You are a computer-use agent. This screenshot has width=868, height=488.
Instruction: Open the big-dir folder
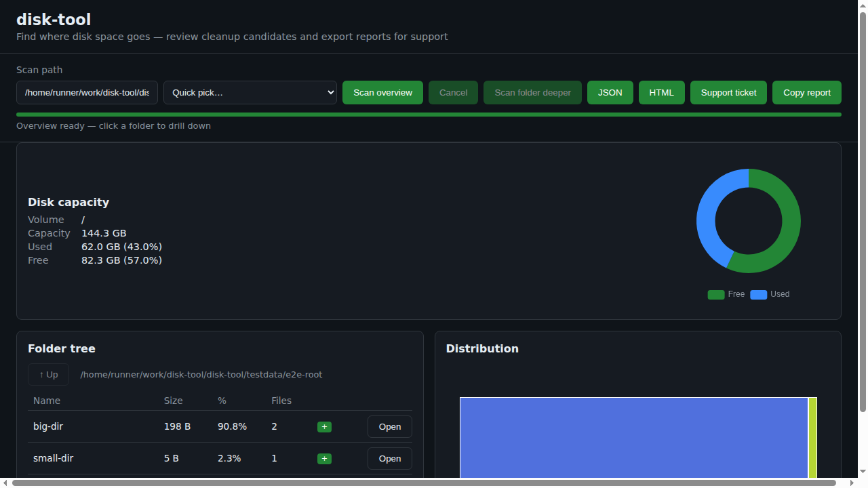(390, 427)
